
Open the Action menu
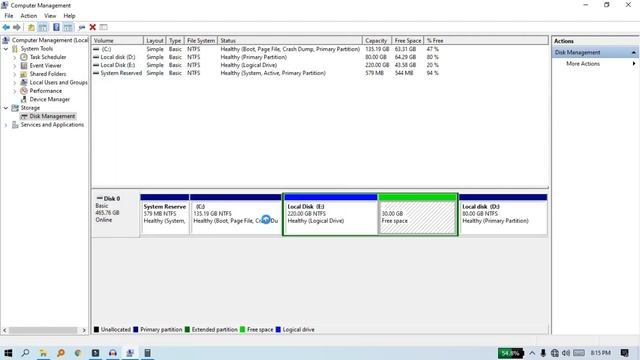(x=29, y=16)
